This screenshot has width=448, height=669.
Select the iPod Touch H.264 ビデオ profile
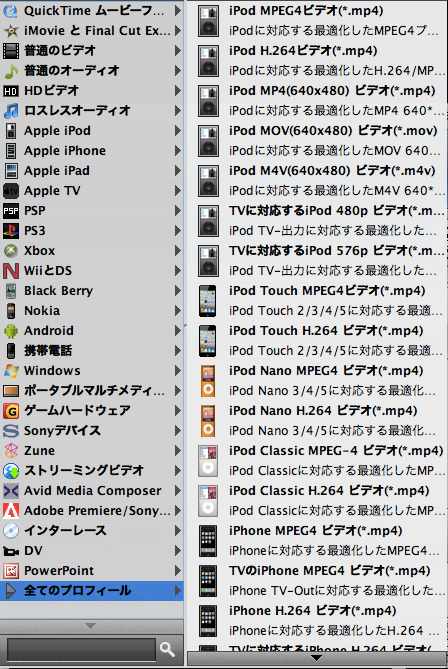point(318,341)
